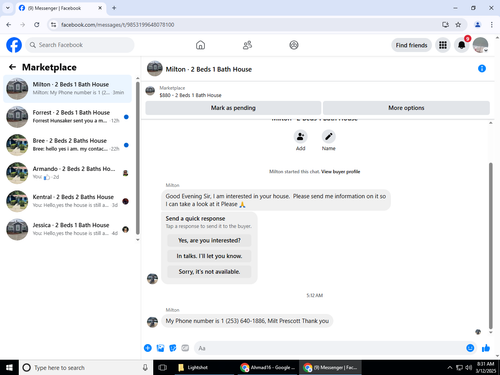Open the taskbar volume icon
Image resolution: width=500 pixels, height=375 pixels.
(469, 367)
